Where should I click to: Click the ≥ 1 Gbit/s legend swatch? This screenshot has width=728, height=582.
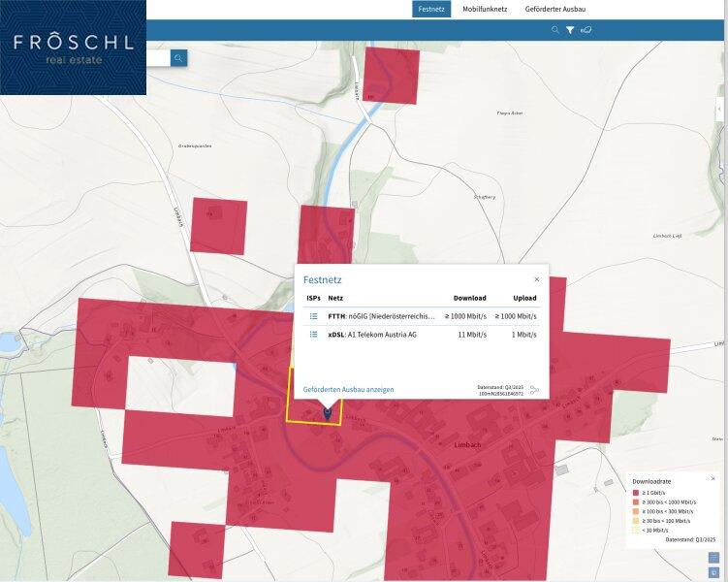click(x=636, y=492)
